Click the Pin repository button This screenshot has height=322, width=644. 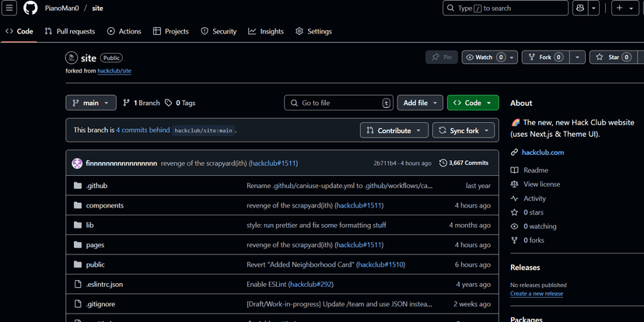(442, 57)
